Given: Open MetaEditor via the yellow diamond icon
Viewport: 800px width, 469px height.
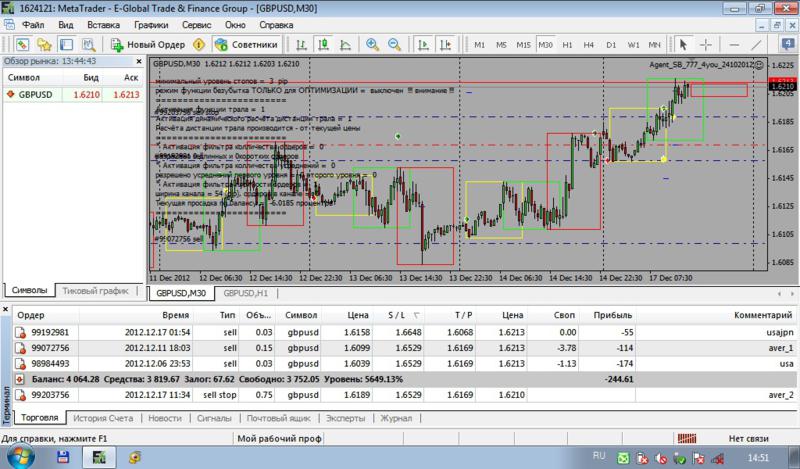Looking at the screenshot, I should pos(199,44).
